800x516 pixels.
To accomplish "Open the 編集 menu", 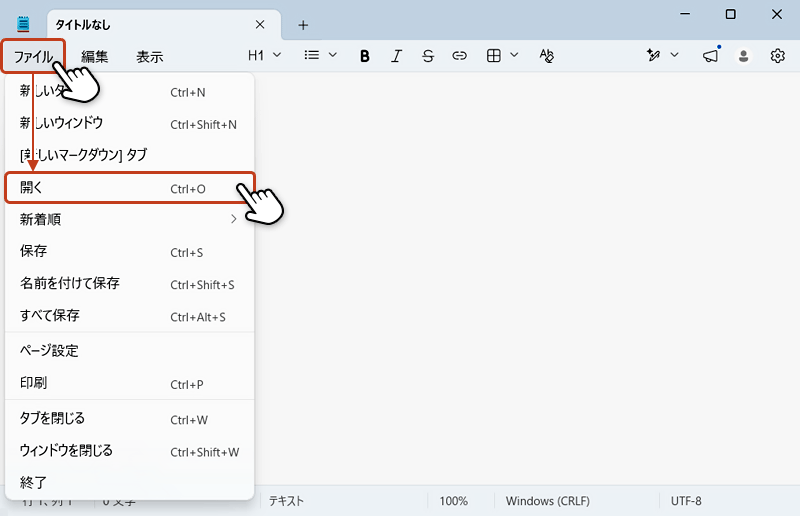I will (94, 56).
